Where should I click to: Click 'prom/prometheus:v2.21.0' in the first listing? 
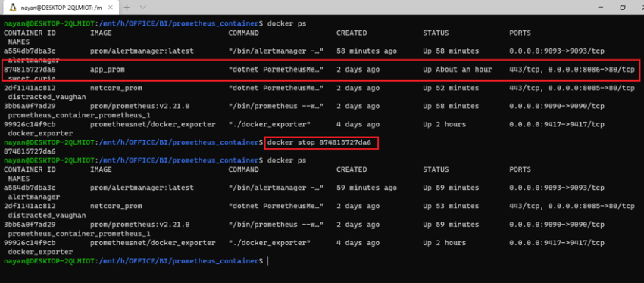pyautogui.click(x=139, y=106)
